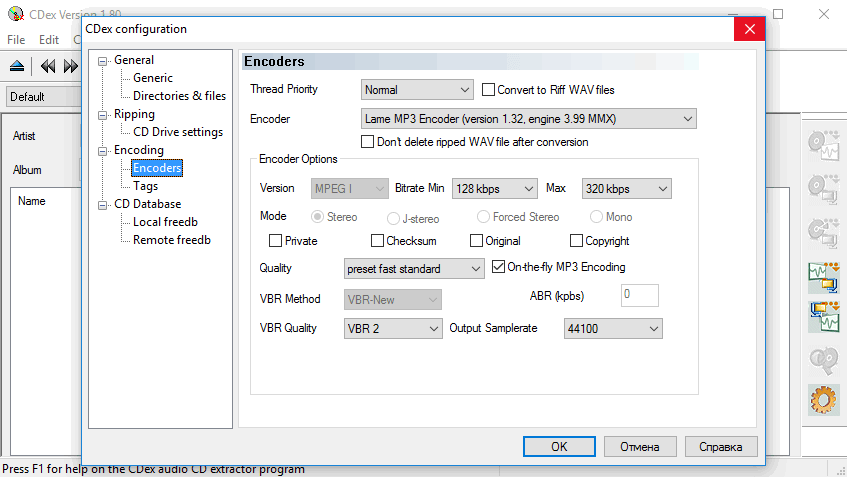
Task: Open the Default profile combo in CDex window
Action: click(x=44, y=97)
